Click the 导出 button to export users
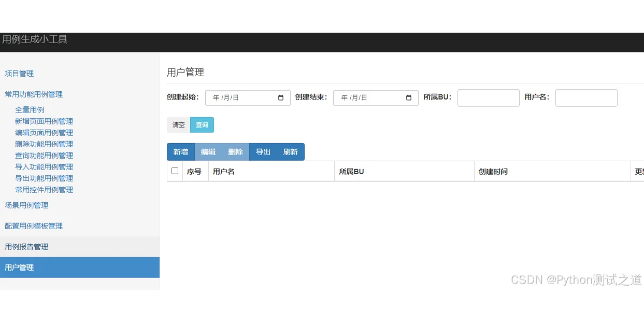 tap(263, 151)
